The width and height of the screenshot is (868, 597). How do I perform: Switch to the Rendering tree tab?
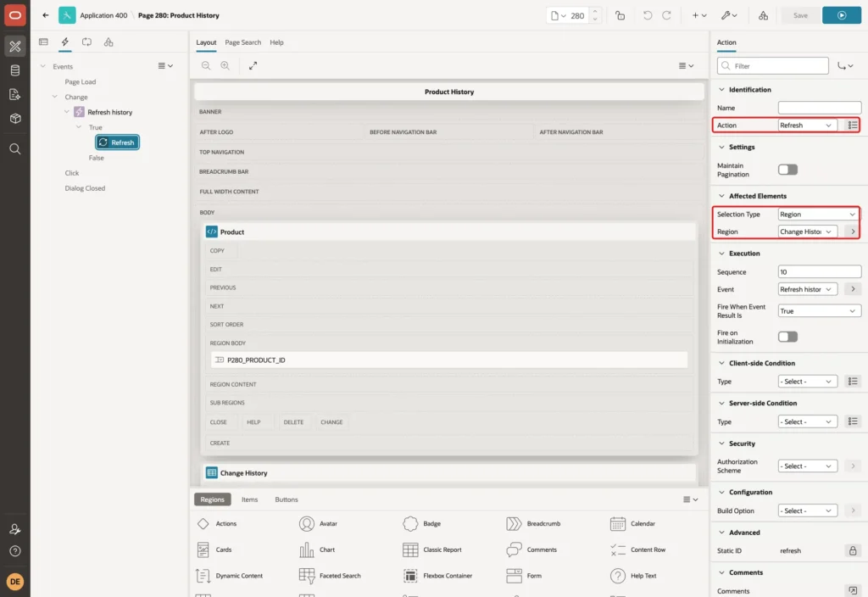click(44, 42)
